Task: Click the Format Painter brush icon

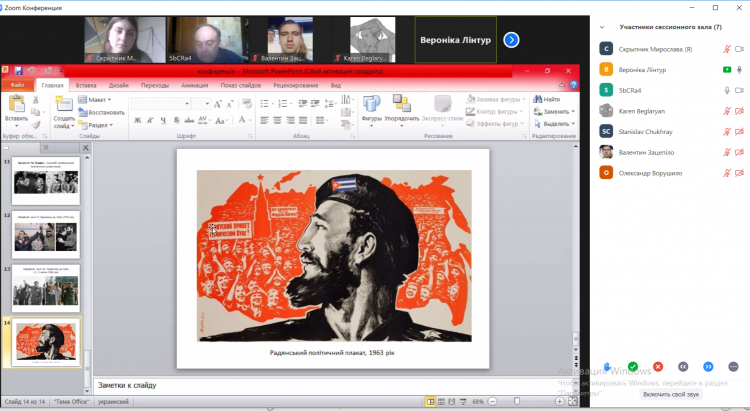Action: (x=35, y=124)
